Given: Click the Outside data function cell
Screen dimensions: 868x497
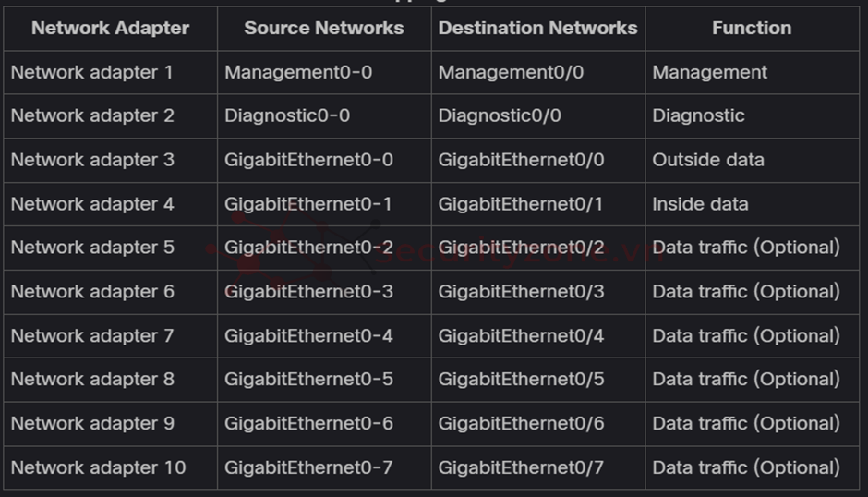Looking at the screenshot, I should pyautogui.click(x=708, y=160).
